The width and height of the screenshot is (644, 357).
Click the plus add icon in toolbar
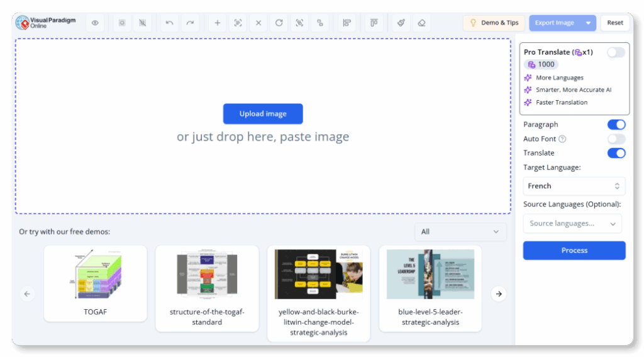[218, 23]
